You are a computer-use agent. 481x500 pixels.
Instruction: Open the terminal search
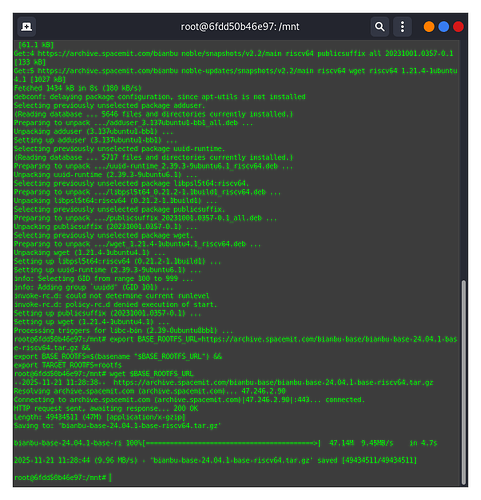coord(380,27)
